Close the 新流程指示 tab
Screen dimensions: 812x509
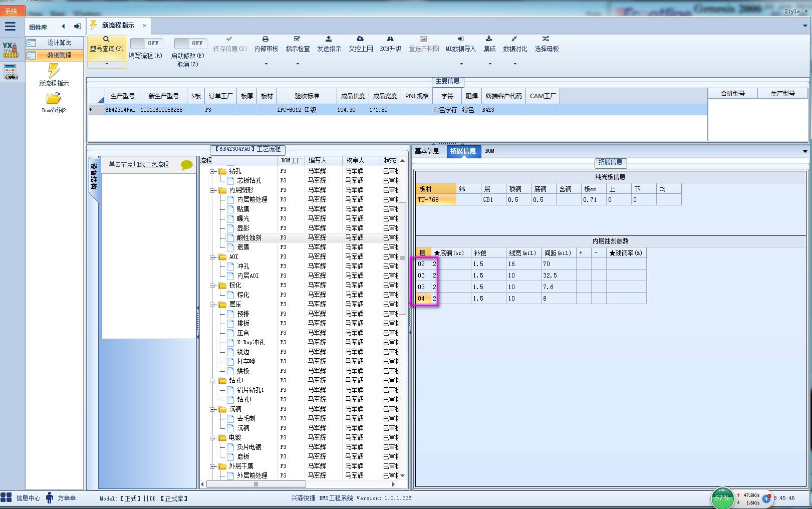coord(144,26)
